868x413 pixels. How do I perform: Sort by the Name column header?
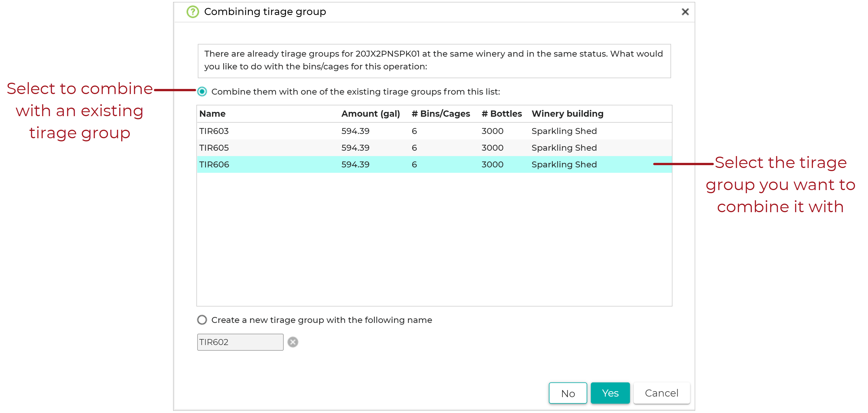[x=212, y=114]
